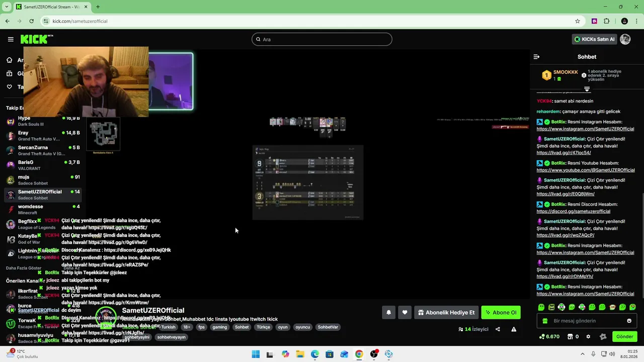The image size is (644, 362).
Task: Click the KICK logo
Action: point(37,39)
